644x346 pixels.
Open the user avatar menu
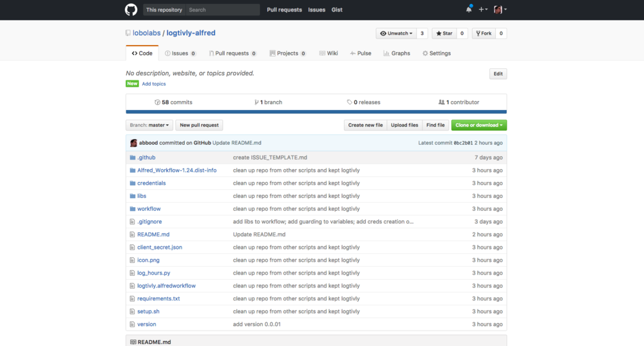[500, 10]
